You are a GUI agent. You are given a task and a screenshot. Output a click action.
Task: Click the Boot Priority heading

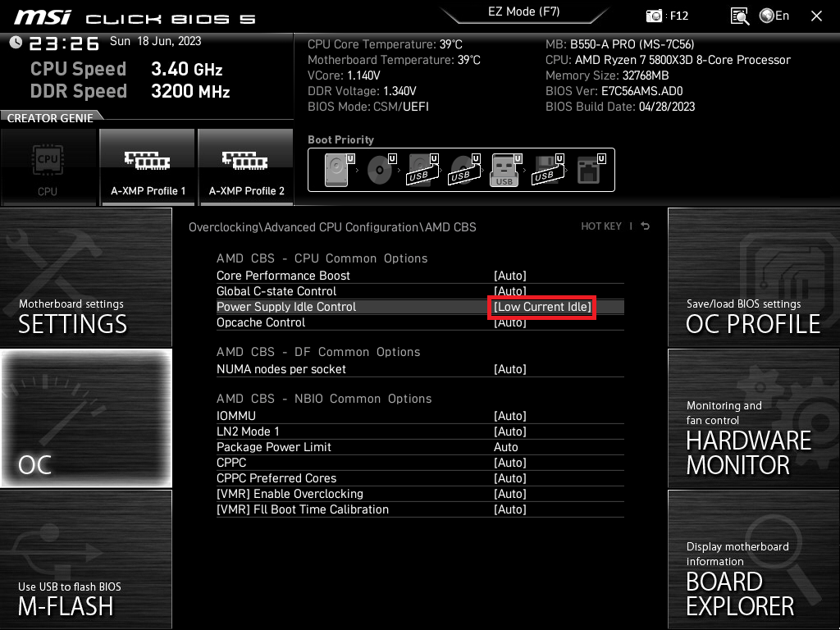tap(340, 139)
